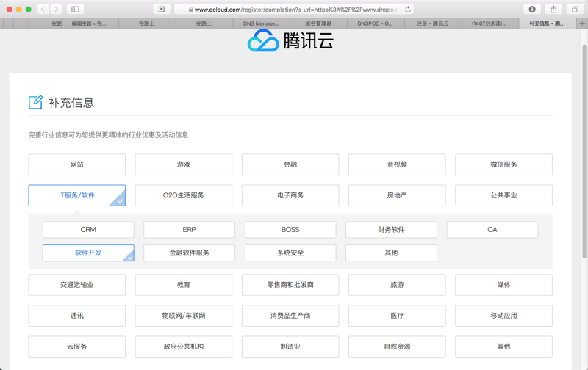
Task: Switch to the 注册 - 腾讯云 tab
Action: [x=433, y=23]
